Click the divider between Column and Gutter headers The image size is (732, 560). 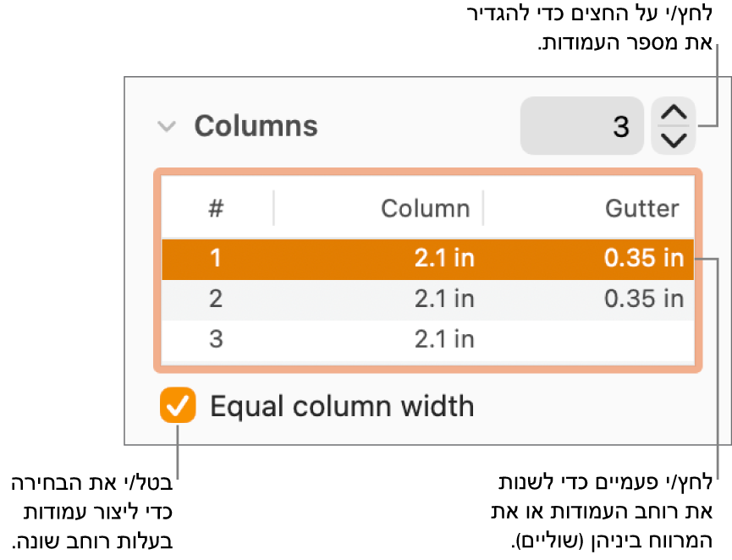coord(483,208)
